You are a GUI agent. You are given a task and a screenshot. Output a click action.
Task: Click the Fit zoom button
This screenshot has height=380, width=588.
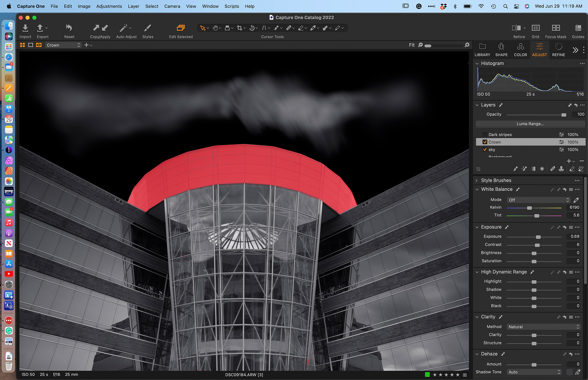(412, 45)
